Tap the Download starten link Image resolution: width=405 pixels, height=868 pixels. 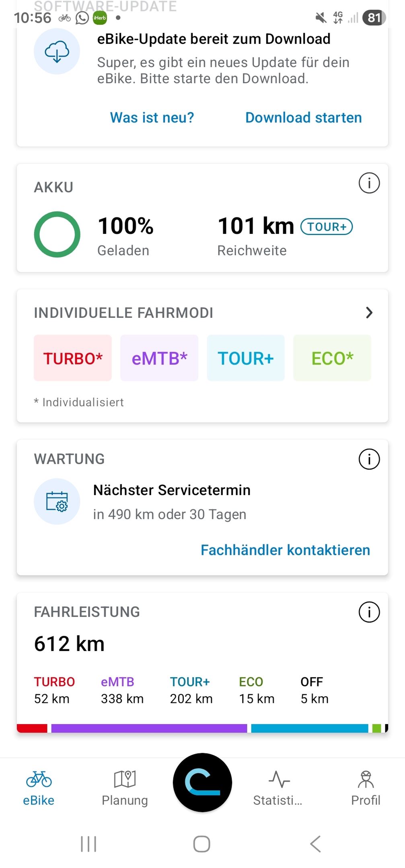pyautogui.click(x=304, y=118)
